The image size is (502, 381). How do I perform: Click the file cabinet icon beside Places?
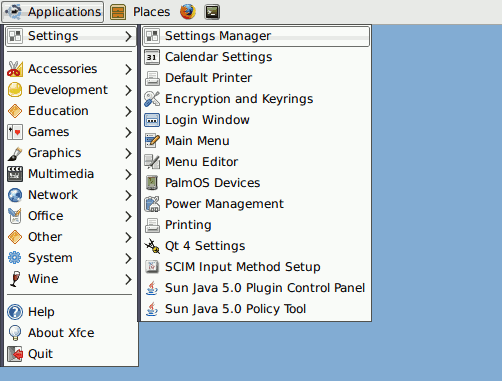[118, 12]
